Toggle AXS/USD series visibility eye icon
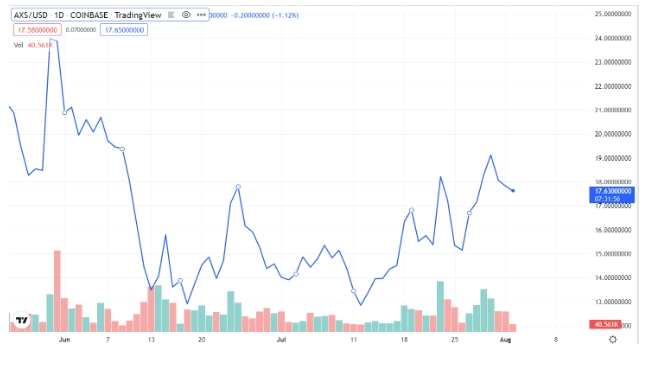Viewport: 645px width, 365px height. click(186, 15)
